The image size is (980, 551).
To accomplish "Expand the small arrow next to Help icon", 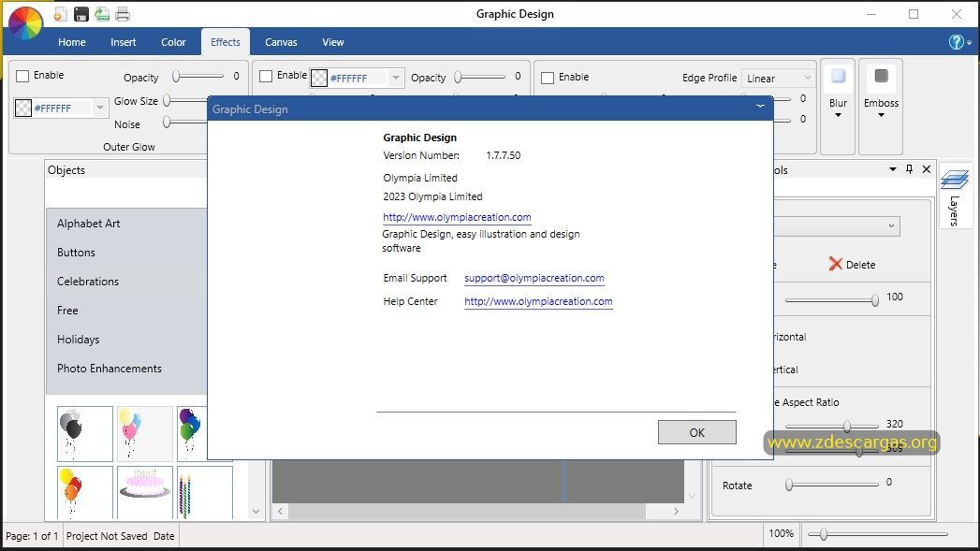I will coord(969,42).
